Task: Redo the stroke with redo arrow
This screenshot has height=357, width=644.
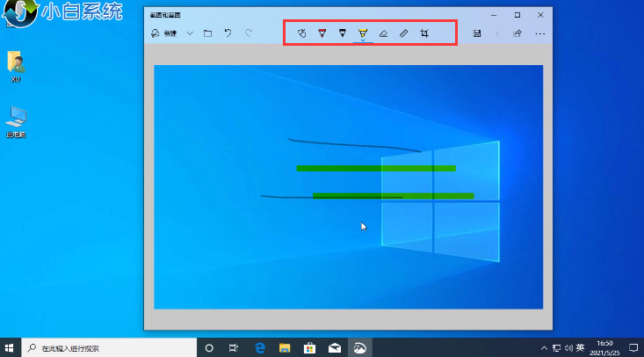Action: pos(249,33)
